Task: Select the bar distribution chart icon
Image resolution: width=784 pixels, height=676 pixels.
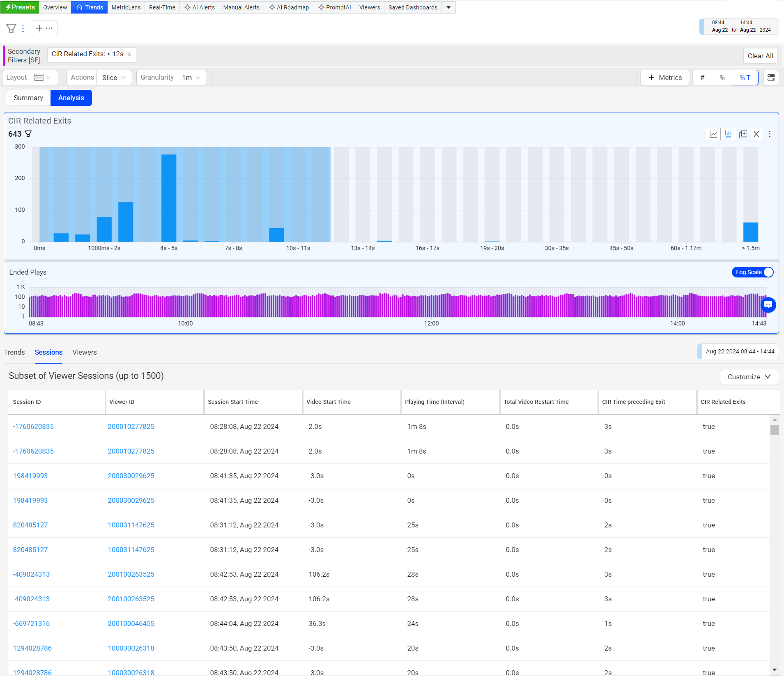Action: click(728, 134)
